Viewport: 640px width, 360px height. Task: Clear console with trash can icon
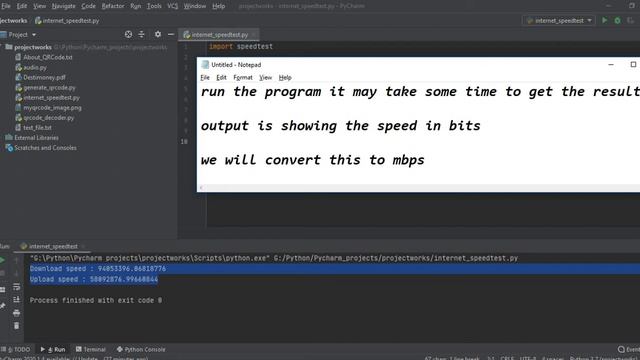tap(16, 326)
